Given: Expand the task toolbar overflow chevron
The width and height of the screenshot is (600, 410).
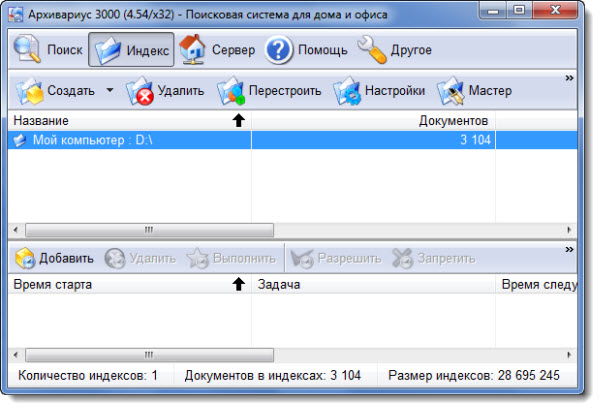Looking at the screenshot, I should [x=570, y=246].
